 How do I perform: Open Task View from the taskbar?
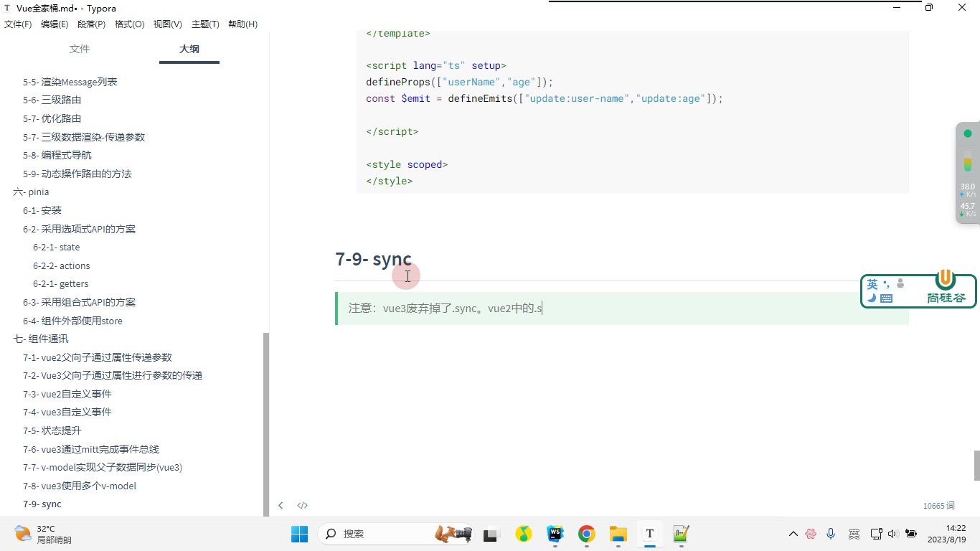tap(491, 534)
